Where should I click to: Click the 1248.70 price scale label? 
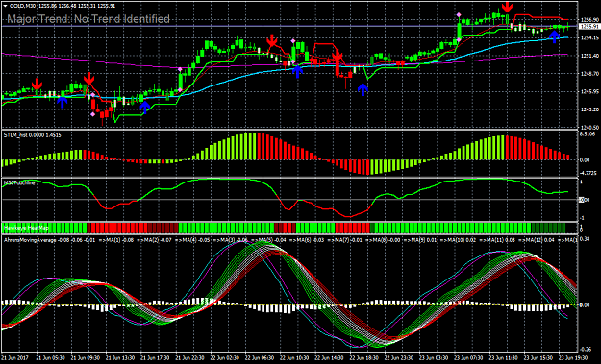(589, 74)
